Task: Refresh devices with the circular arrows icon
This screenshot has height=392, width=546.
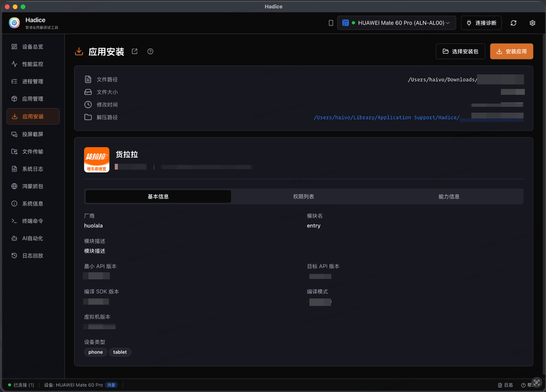Action: [x=514, y=23]
